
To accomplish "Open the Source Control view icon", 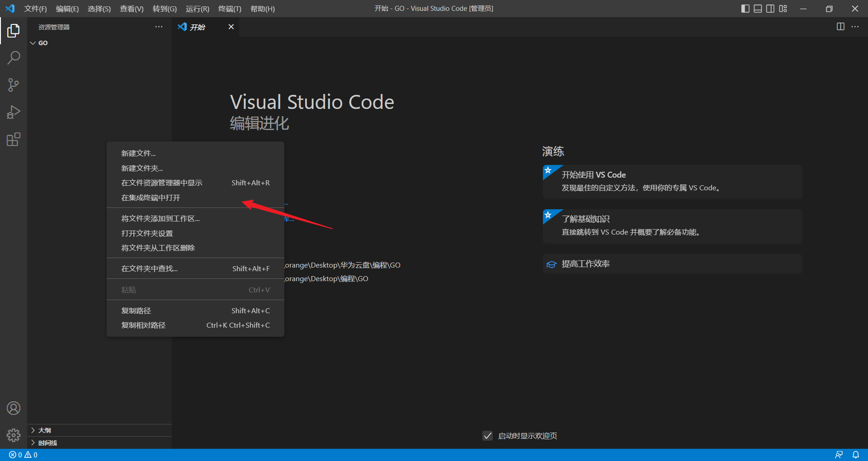I will pos(14,85).
